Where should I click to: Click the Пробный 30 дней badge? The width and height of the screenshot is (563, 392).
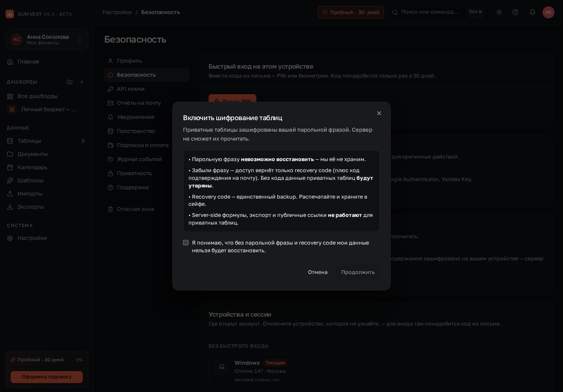point(351,12)
